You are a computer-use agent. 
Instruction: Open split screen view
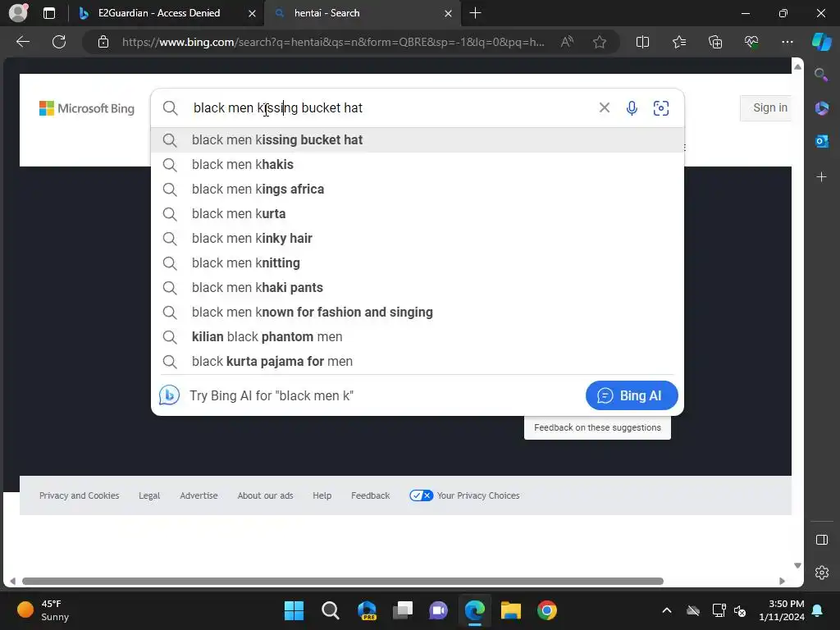coord(642,42)
